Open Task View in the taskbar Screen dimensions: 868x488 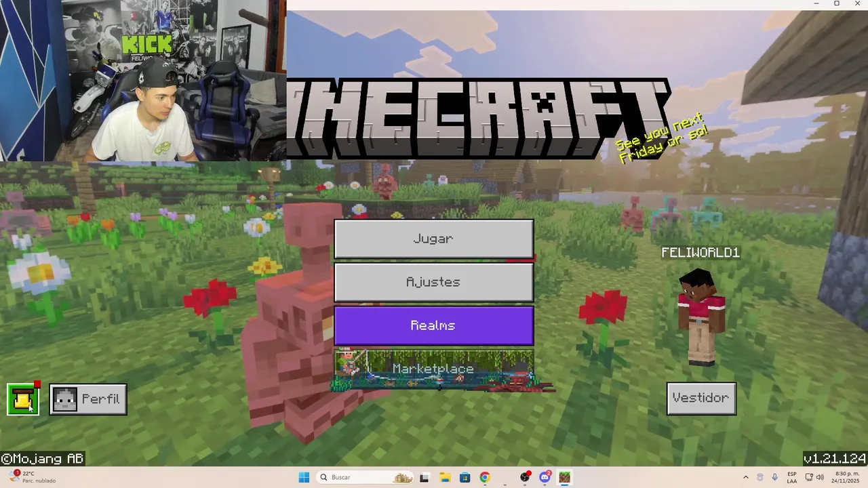425,477
